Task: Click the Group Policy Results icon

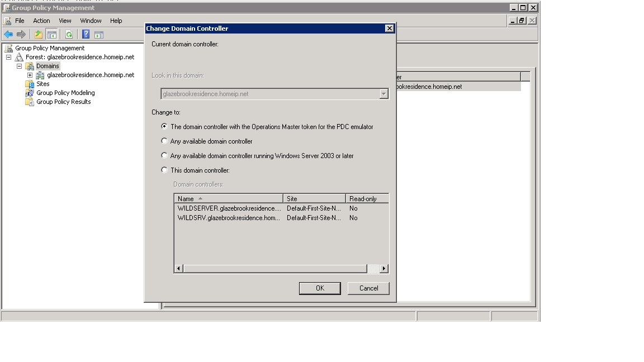Action: [x=29, y=102]
